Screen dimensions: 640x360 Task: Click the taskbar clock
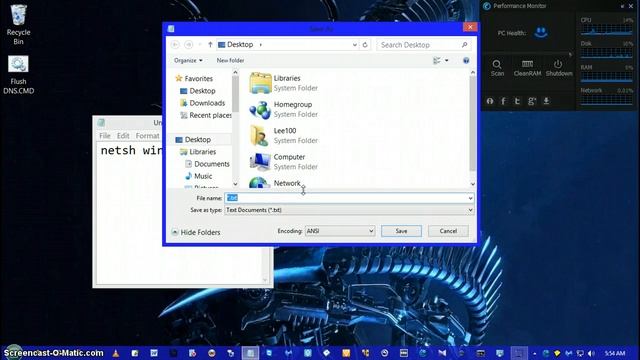click(x=615, y=353)
